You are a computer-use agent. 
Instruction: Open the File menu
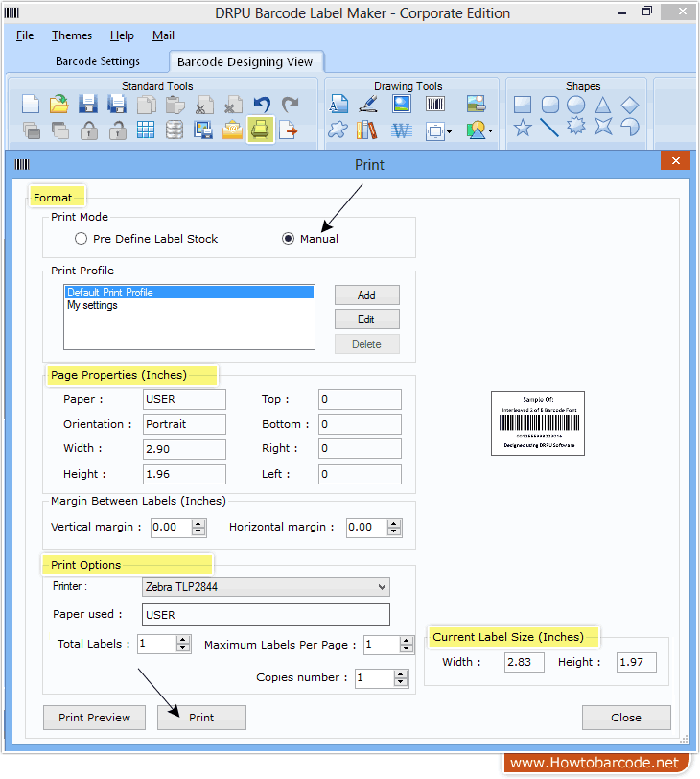click(25, 35)
